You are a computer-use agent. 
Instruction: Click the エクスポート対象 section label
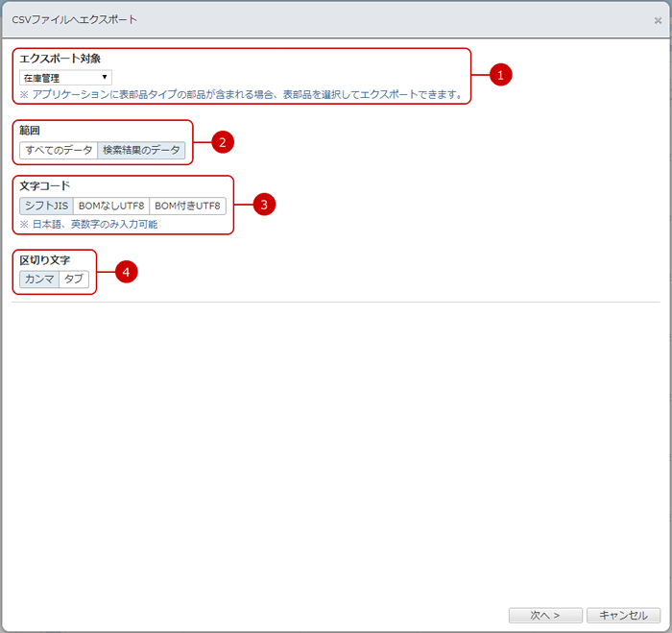click(x=60, y=60)
